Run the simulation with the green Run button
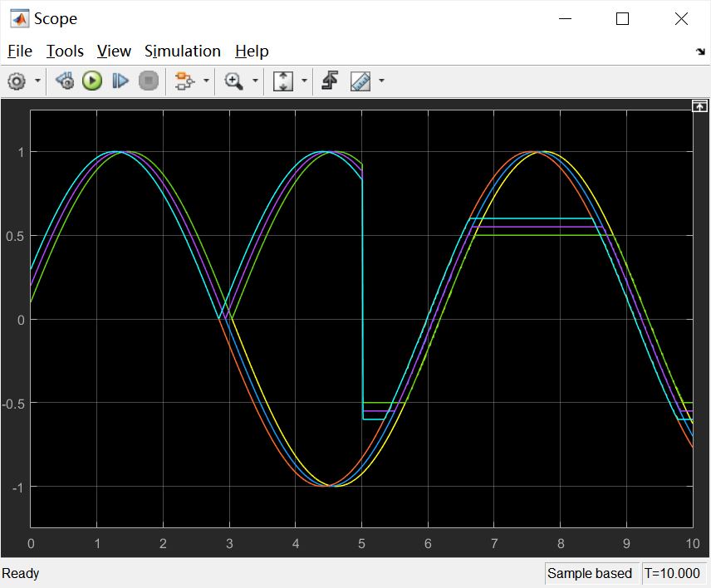The height and width of the screenshot is (588, 711). 92,81
